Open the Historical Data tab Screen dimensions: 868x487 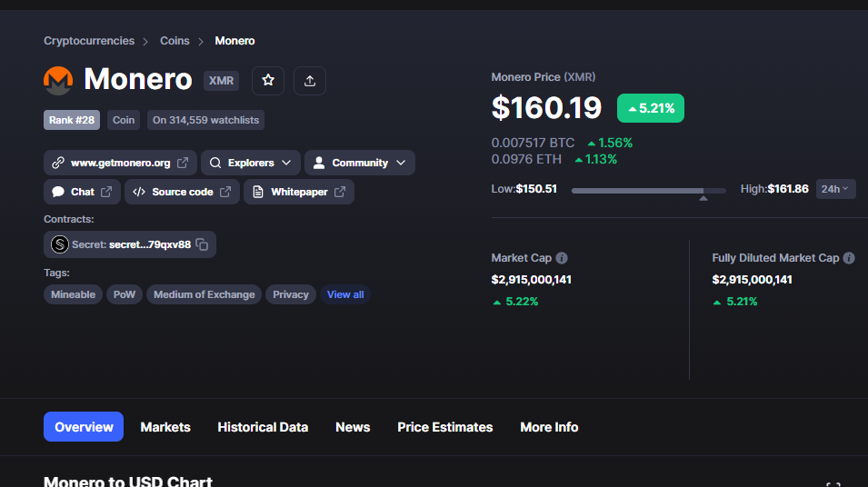263,427
